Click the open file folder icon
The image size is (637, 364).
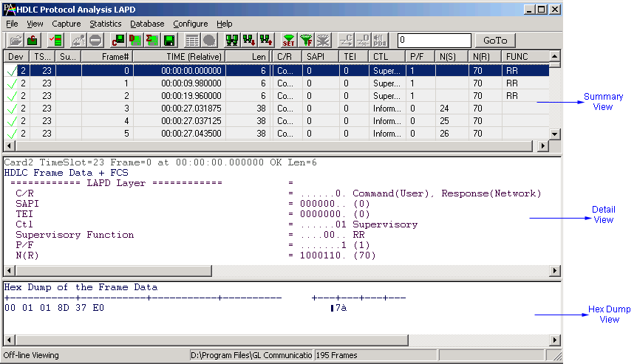tap(16, 41)
